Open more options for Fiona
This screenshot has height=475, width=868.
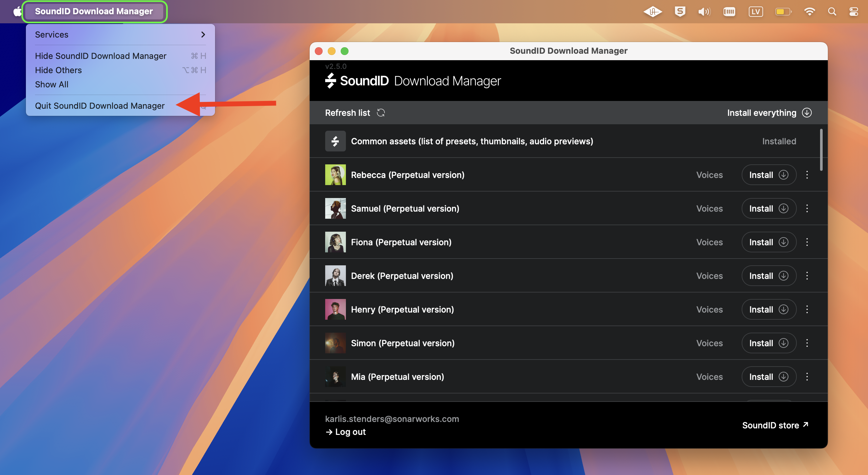coord(807,242)
